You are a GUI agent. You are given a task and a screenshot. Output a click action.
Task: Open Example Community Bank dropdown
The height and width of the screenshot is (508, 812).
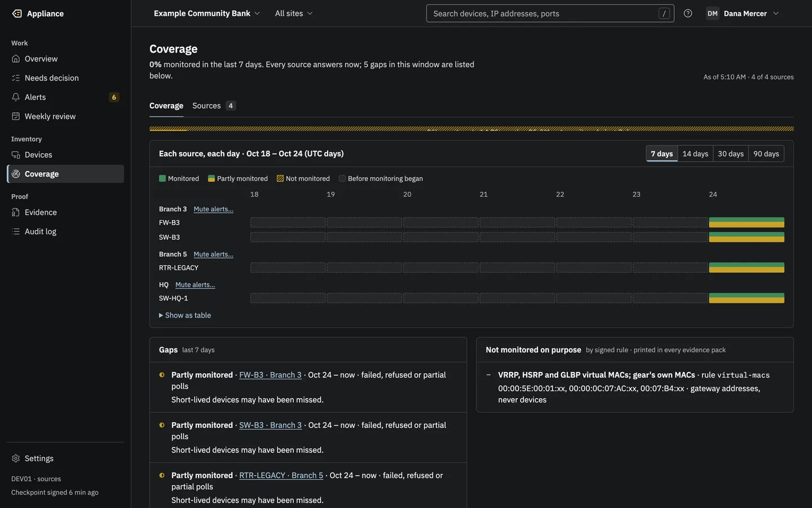click(207, 14)
